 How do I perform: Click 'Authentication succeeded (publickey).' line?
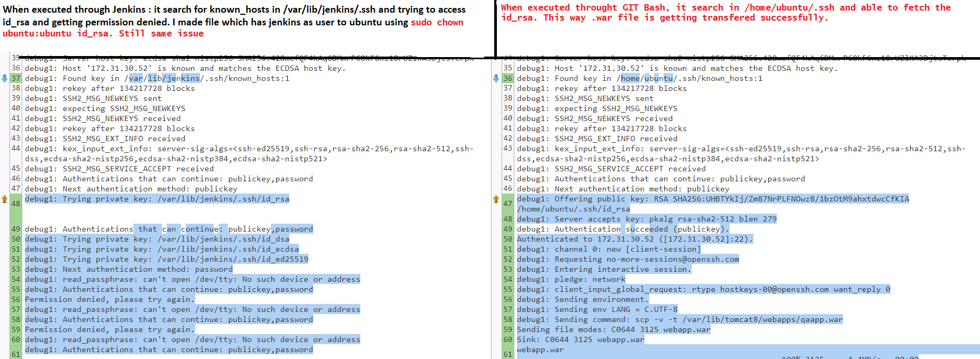(x=623, y=229)
